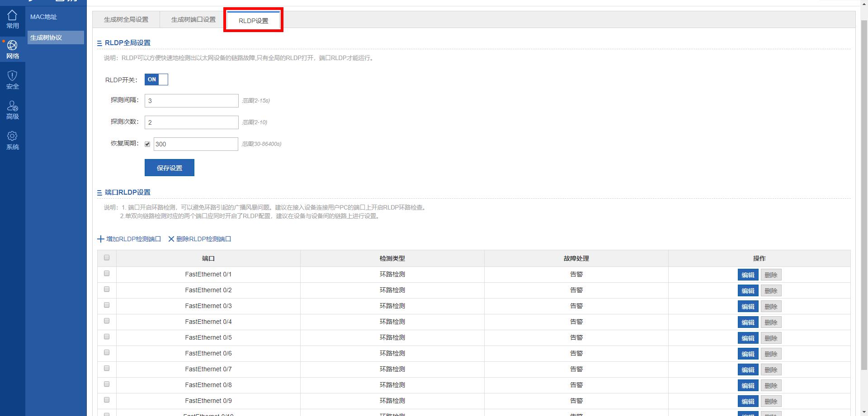Check the select-all checkbox in table header

[x=107, y=257]
